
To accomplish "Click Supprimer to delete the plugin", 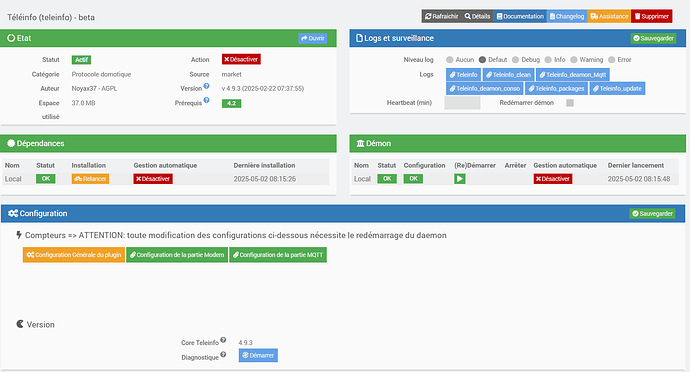I will point(652,16).
